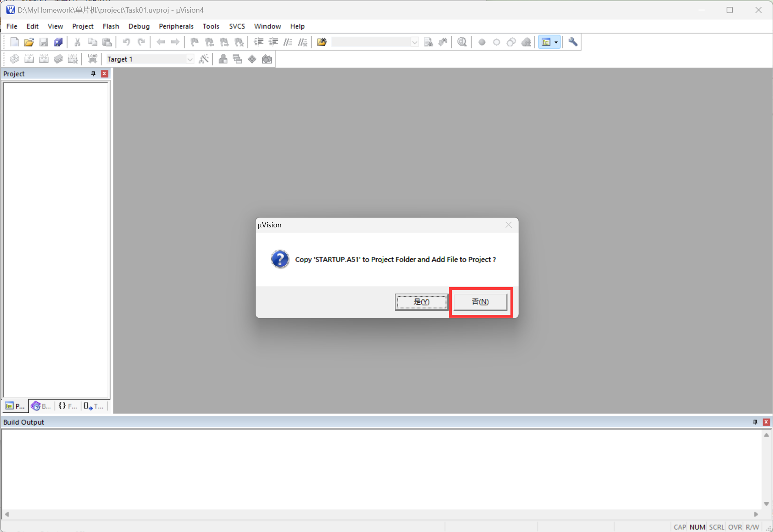773x532 pixels.
Task: Click the Select Software Packs icon
Action: click(267, 59)
